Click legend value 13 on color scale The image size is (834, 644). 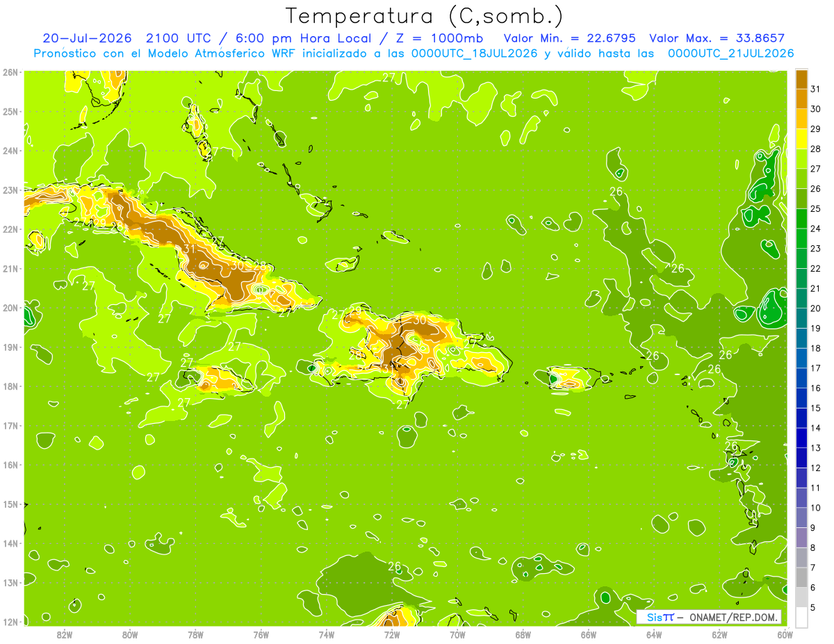coord(816,447)
